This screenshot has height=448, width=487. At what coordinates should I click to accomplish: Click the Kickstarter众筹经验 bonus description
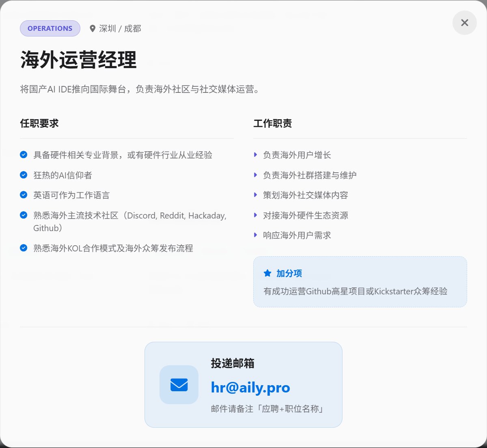[x=356, y=291]
